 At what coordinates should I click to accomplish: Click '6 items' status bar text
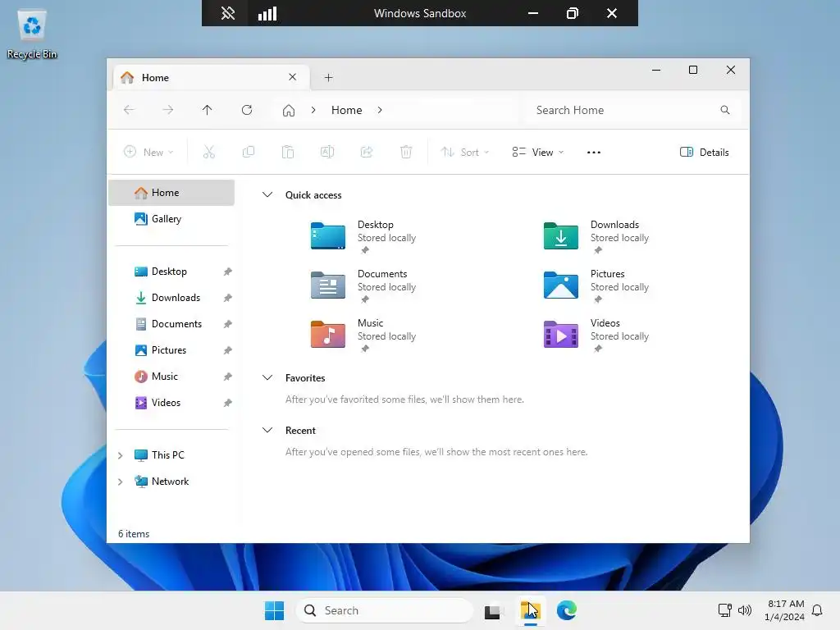coord(134,534)
